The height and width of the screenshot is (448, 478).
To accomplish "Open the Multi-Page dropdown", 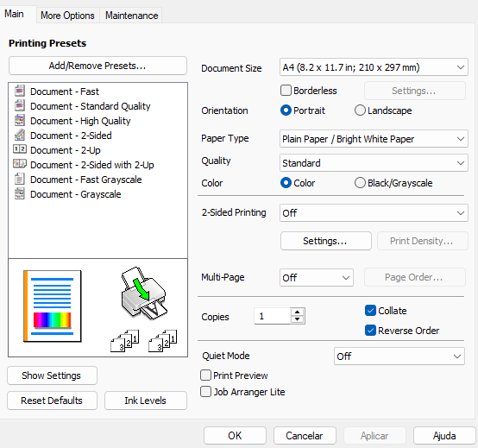I will click(317, 278).
